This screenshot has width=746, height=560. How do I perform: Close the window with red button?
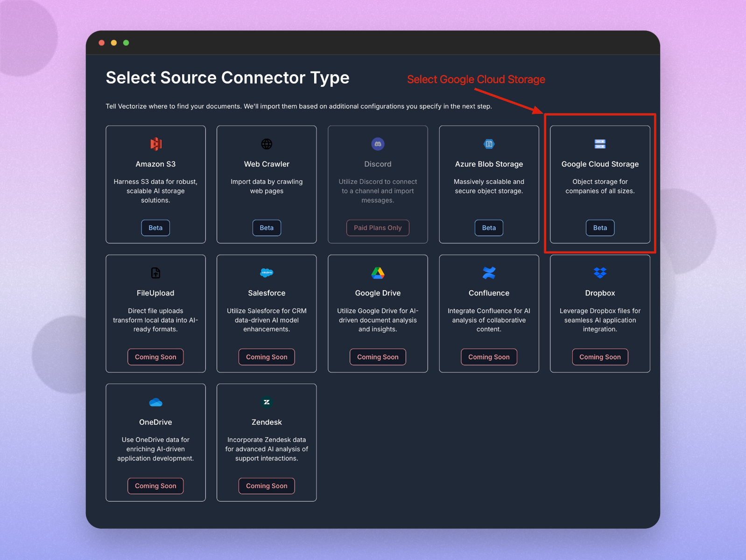coord(102,43)
